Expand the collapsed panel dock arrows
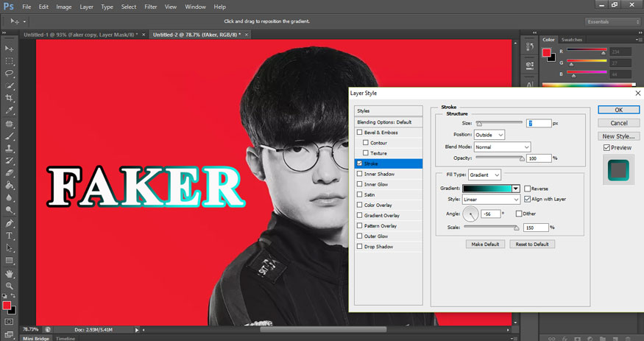Viewport: 644px width, 341px height. [x=535, y=32]
